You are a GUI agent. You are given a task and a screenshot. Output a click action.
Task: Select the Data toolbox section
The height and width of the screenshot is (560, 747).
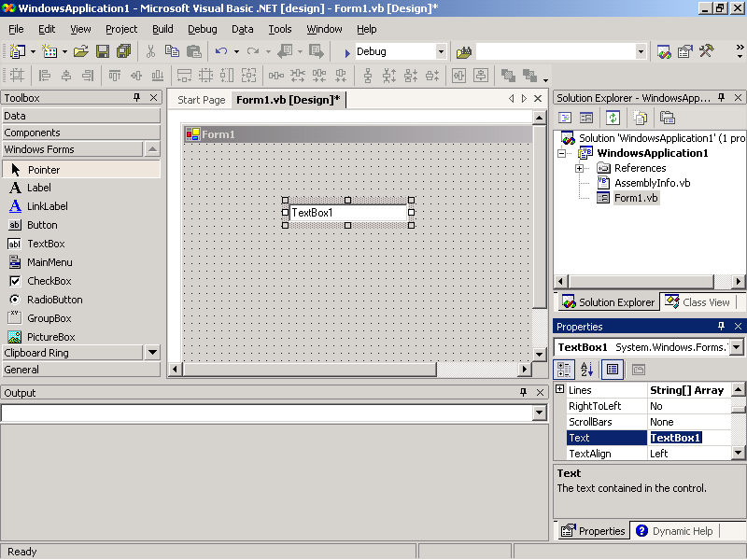click(81, 116)
